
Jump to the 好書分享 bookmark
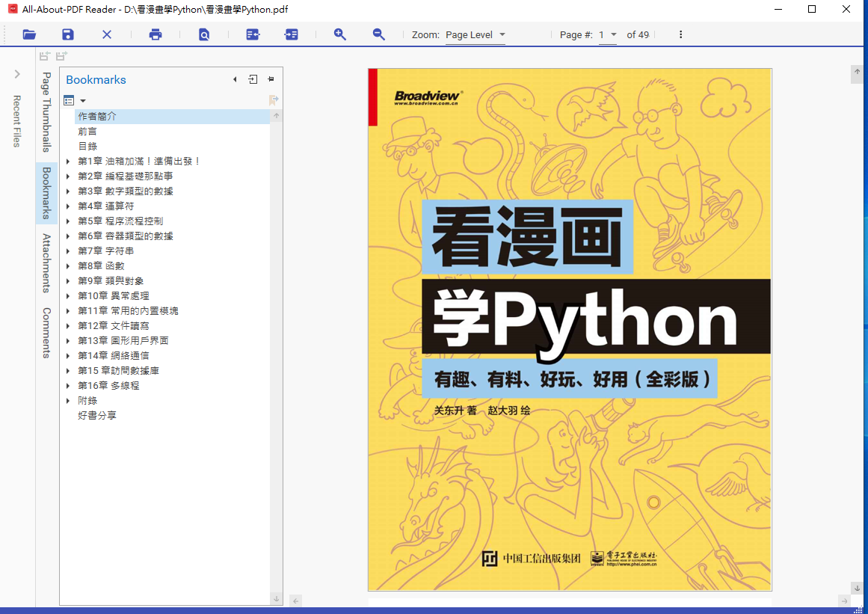click(x=97, y=415)
